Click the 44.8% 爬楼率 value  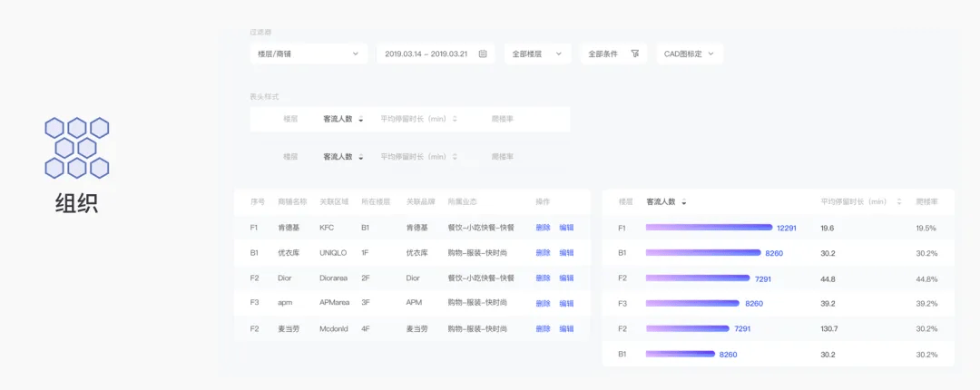926,278
